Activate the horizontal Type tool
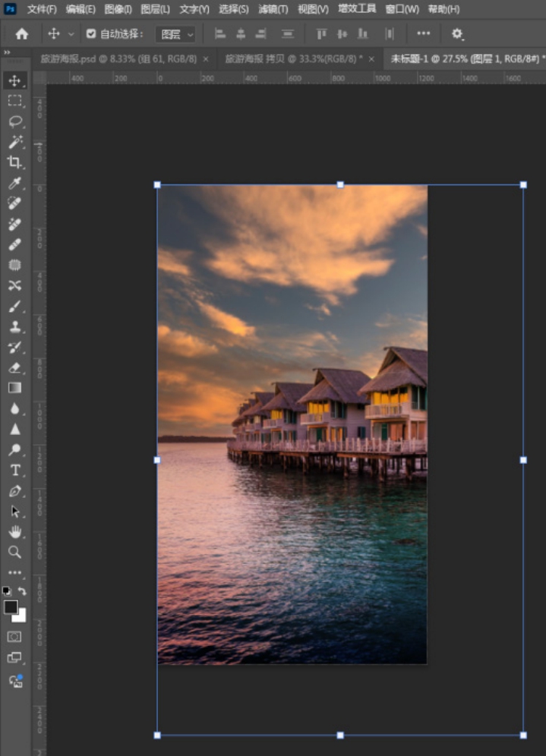The image size is (546, 756). pyautogui.click(x=14, y=471)
